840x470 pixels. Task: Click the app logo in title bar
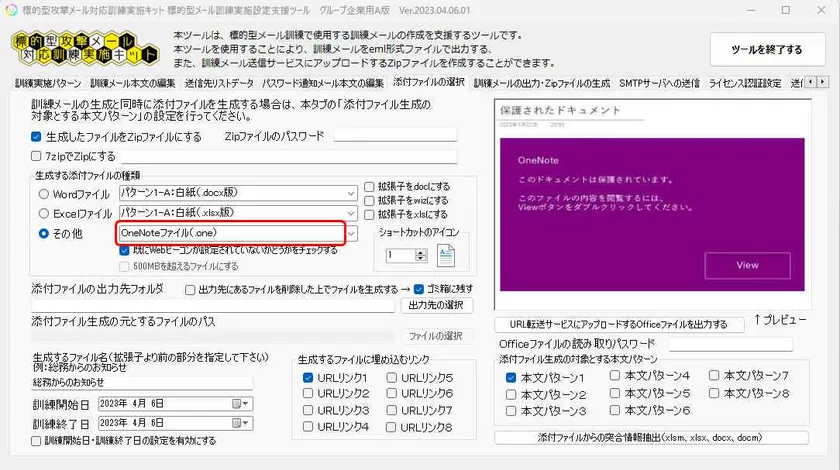[10, 9]
